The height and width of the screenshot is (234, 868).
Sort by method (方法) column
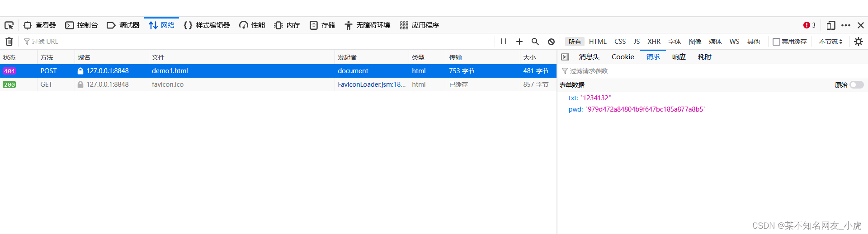(56, 57)
